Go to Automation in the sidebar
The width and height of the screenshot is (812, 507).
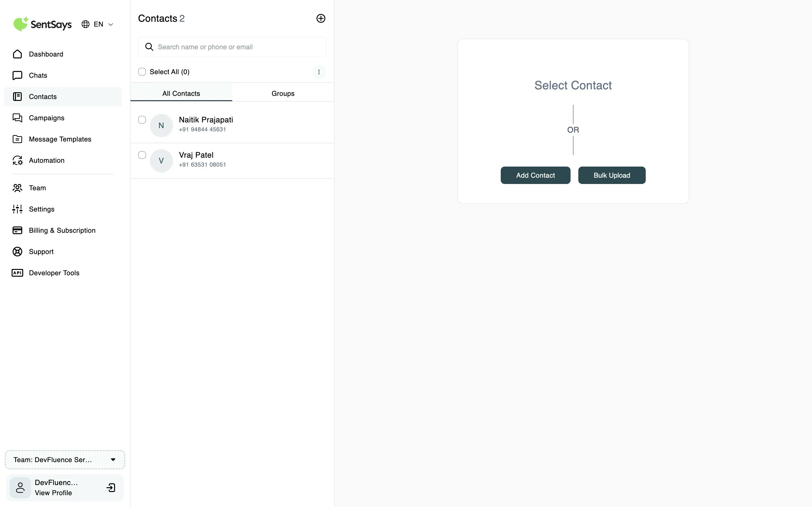click(x=46, y=160)
